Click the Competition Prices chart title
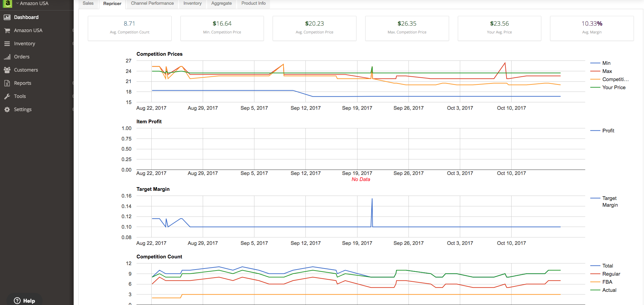Screen dimensions: 644x305 click(159, 54)
